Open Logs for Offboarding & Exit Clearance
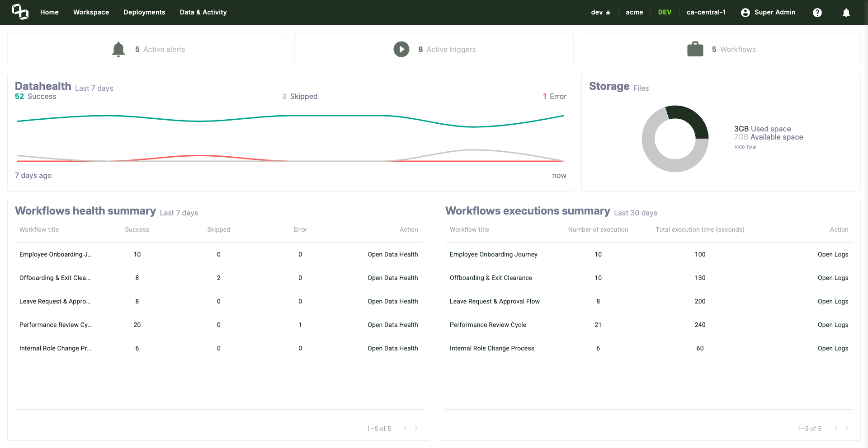Screen dimensions: 868x448 pyautogui.click(x=833, y=278)
